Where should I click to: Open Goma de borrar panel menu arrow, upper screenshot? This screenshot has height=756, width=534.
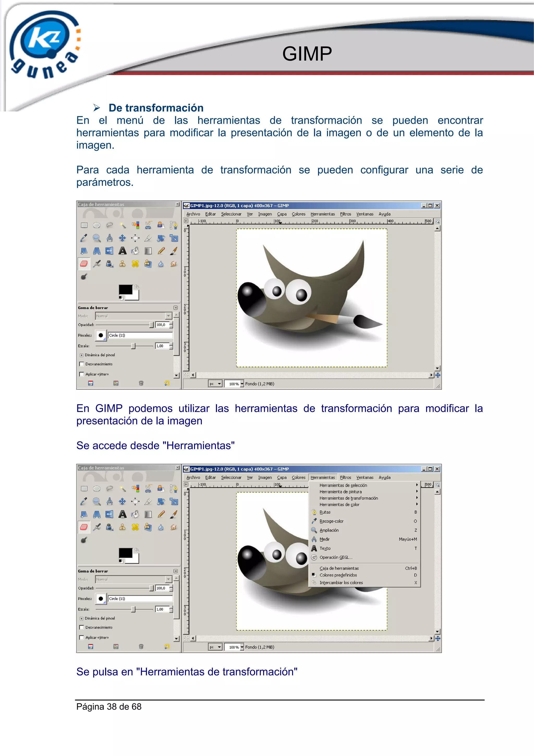176,307
